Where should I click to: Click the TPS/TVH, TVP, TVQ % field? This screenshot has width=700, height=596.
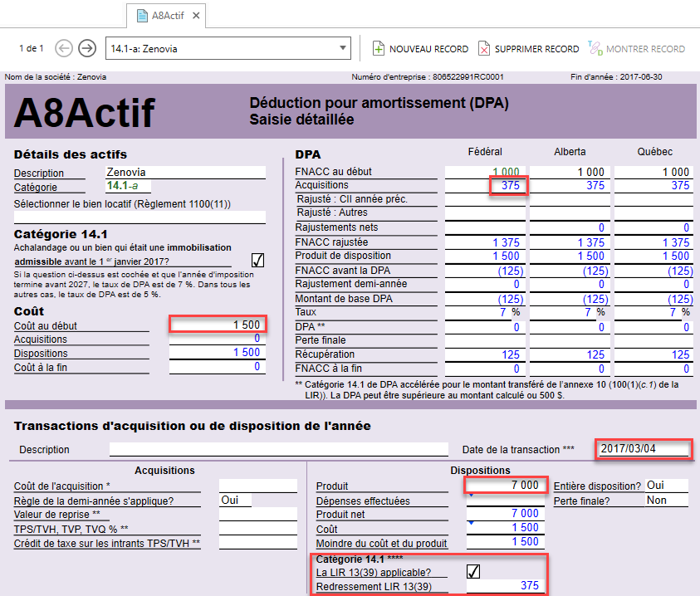[x=258, y=529]
